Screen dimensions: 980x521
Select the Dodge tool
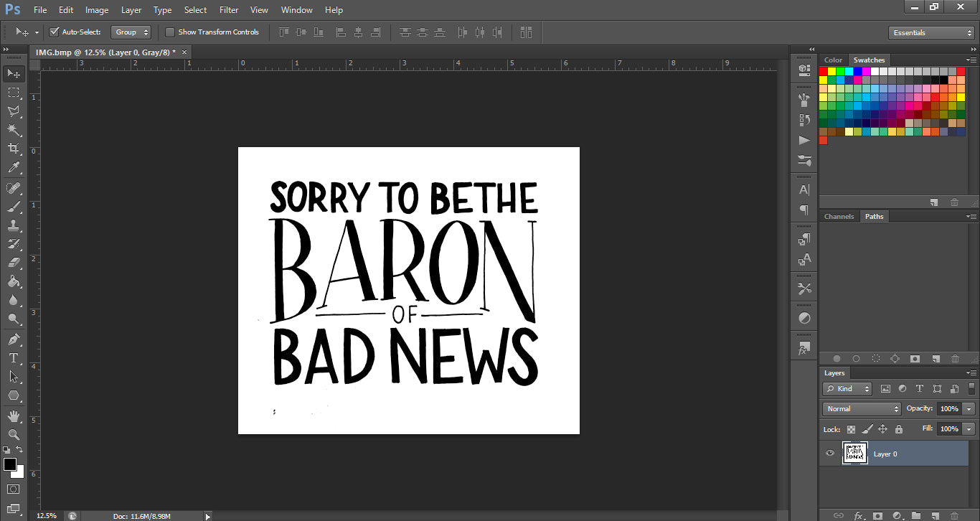point(14,319)
